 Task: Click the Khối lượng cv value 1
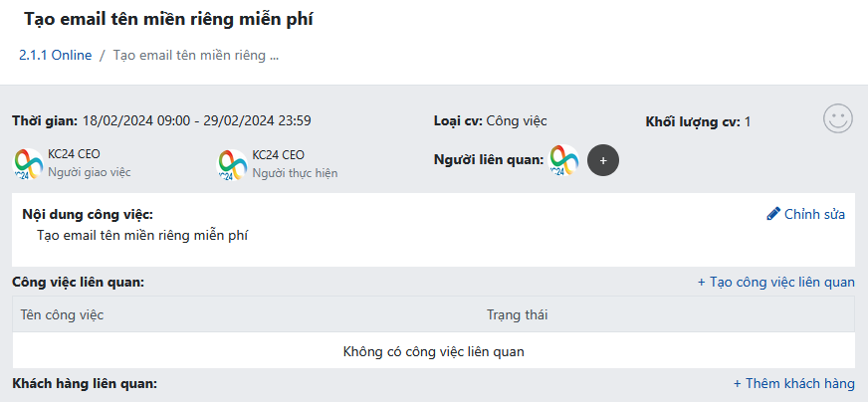pos(748,121)
